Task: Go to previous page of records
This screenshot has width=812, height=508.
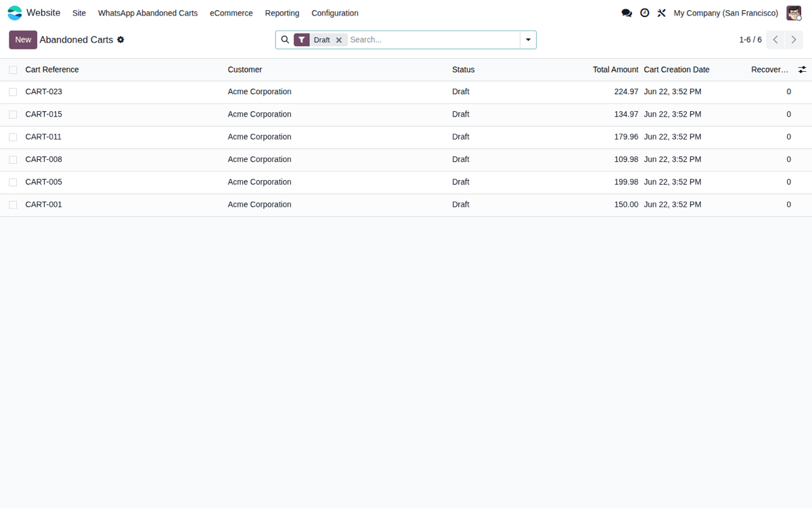Action: (775, 40)
